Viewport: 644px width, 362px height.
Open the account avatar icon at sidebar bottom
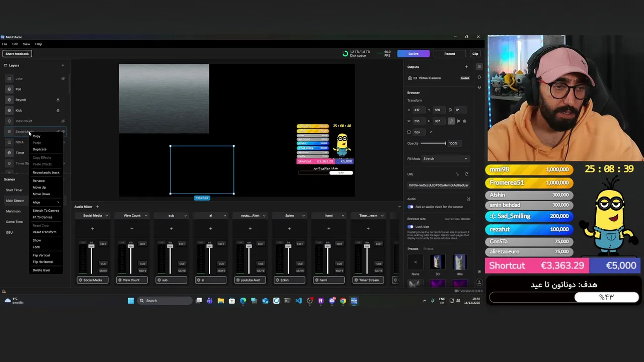[479, 283]
